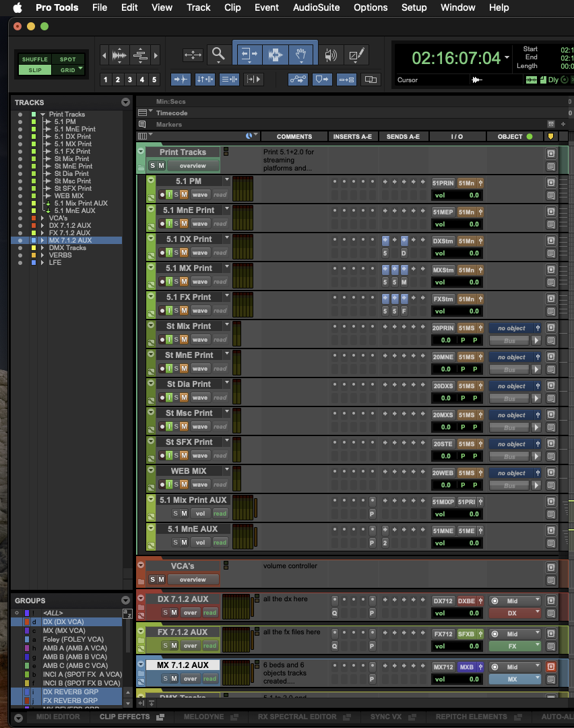Image resolution: width=574 pixels, height=728 pixels.
Task: Click the orange color swatch beside VCA's
Action: tap(34, 218)
